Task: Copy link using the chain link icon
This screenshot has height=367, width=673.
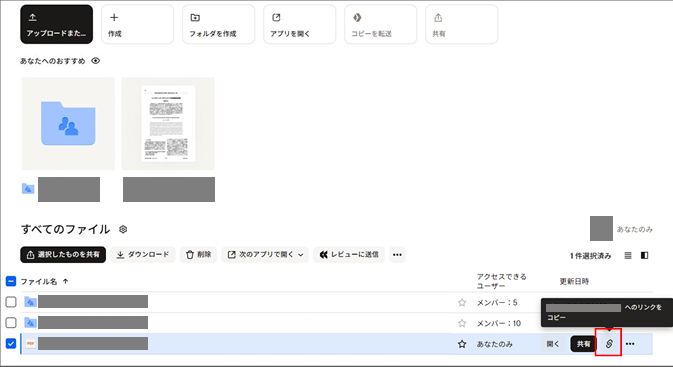Action: click(609, 343)
